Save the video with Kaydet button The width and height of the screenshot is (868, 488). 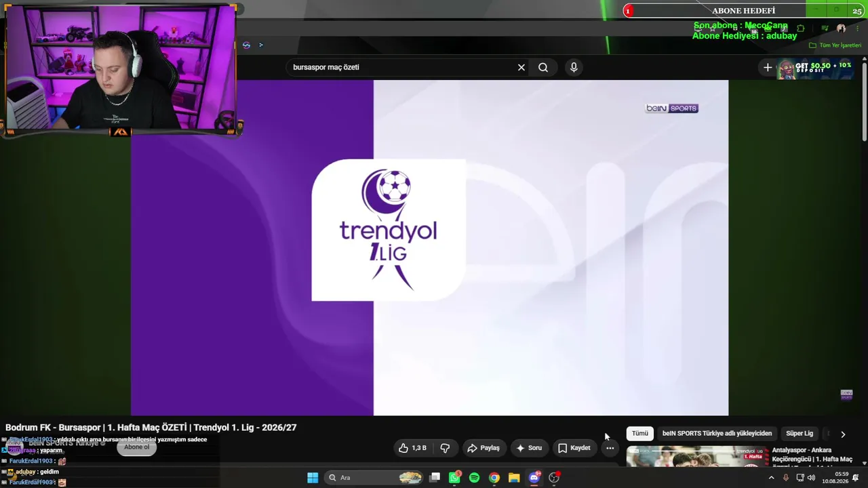coord(574,448)
